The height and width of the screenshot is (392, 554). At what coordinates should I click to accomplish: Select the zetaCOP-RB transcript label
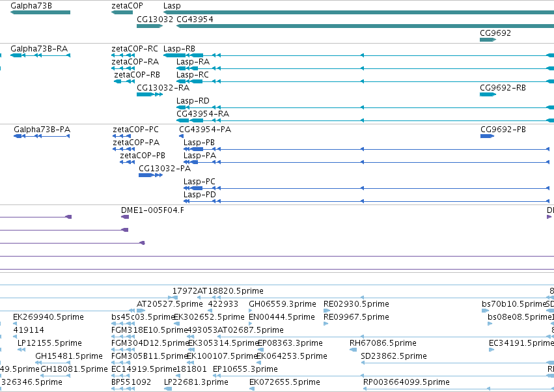click(x=137, y=75)
